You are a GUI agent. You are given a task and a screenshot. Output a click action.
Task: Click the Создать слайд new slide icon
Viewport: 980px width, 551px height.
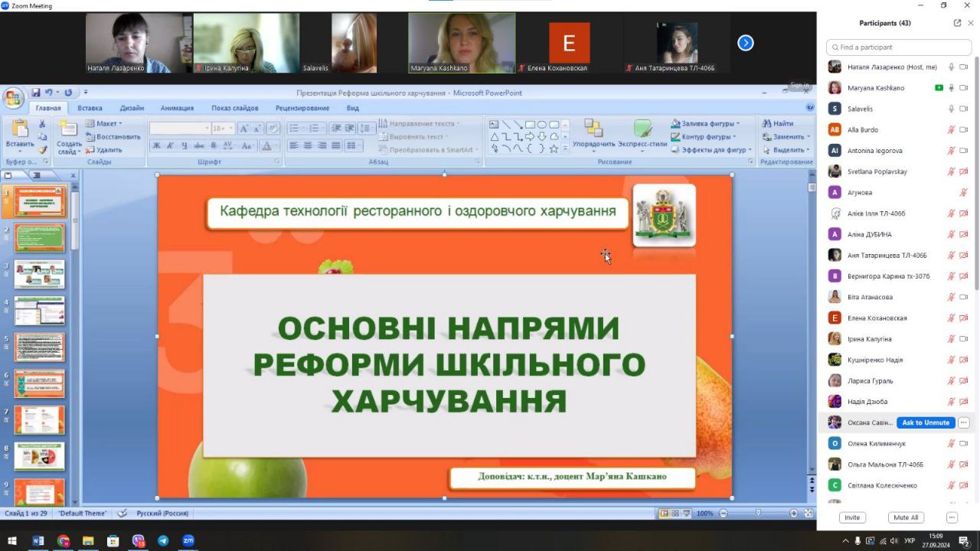click(x=68, y=131)
